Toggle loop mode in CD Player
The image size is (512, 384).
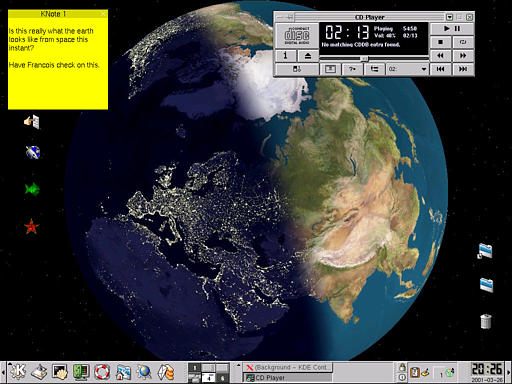pos(463,42)
